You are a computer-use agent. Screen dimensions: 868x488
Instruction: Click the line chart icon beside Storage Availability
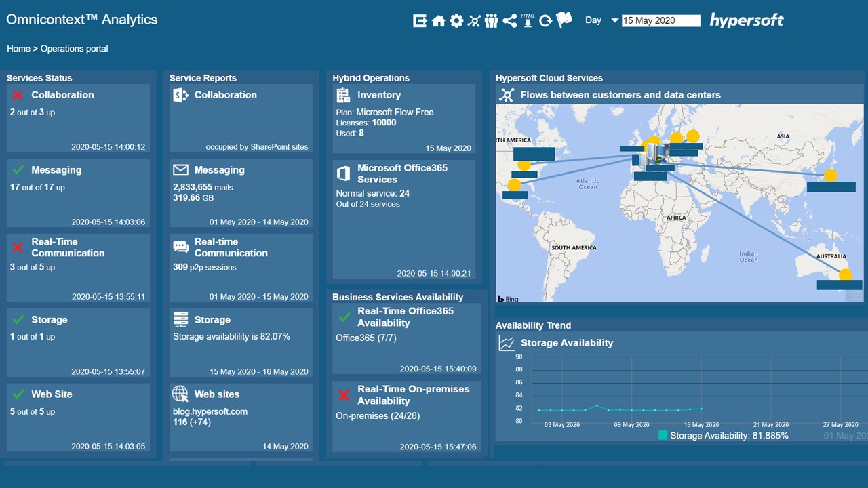click(x=507, y=343)
